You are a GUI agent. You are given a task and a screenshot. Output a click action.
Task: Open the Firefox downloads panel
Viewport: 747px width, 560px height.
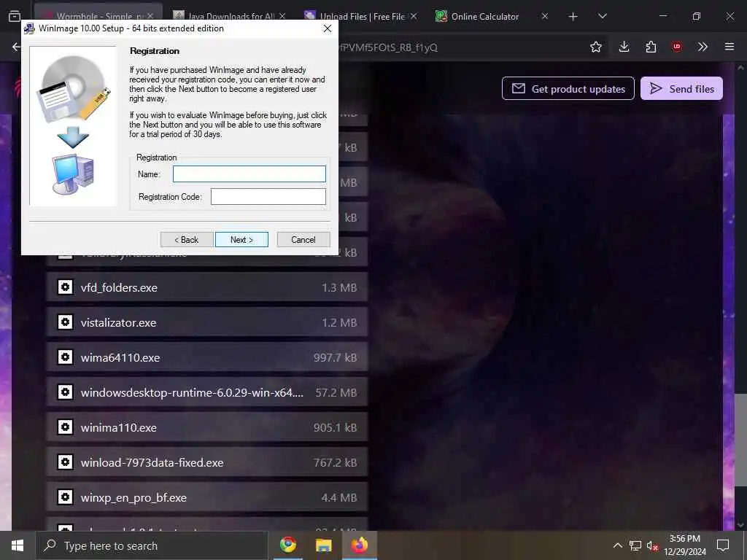pos(624,47)
